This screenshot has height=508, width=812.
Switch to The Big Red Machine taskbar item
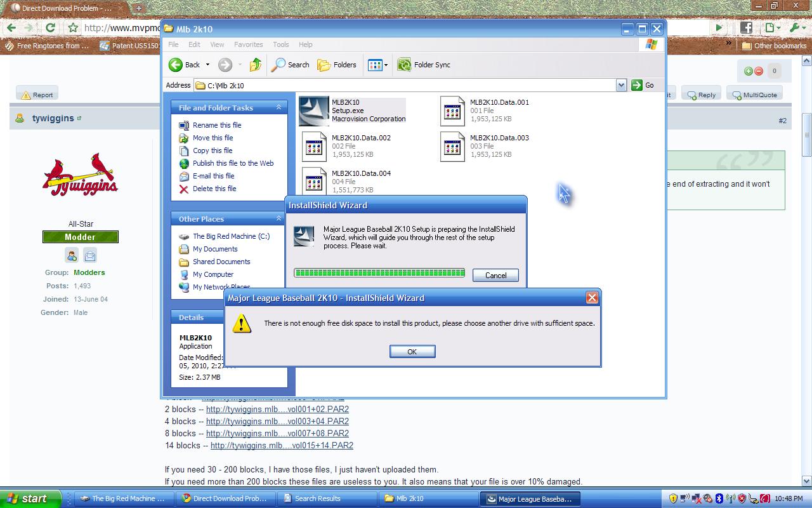pyautogui.click(x=124, y=498)
